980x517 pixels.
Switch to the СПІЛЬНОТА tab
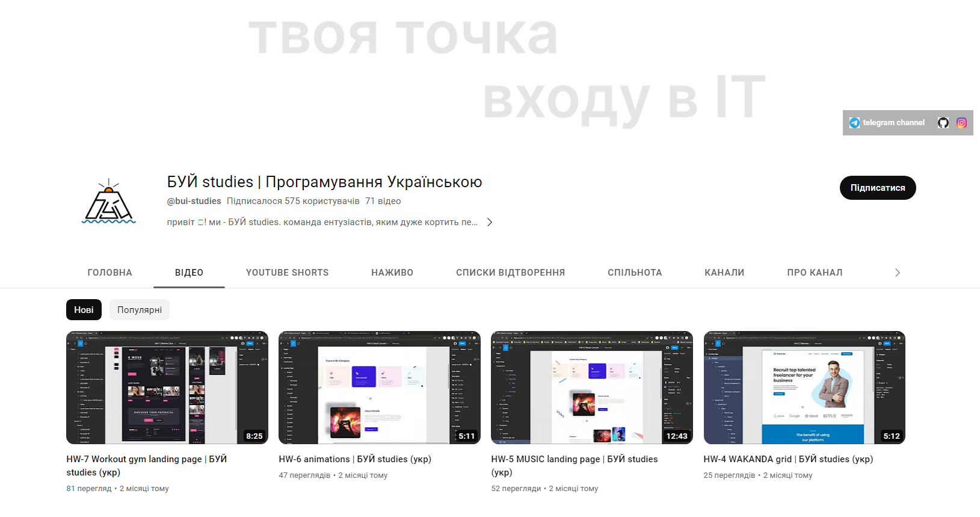635,273
